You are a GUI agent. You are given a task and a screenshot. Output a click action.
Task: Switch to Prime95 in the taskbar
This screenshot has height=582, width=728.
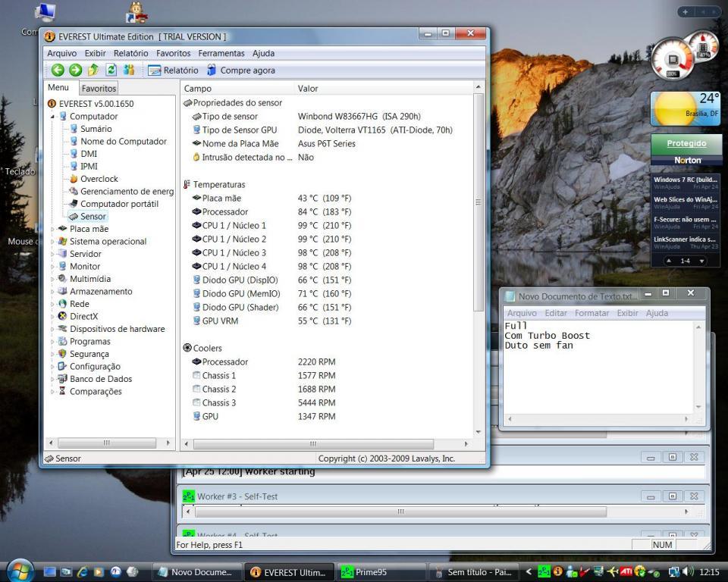pos(380,572)
